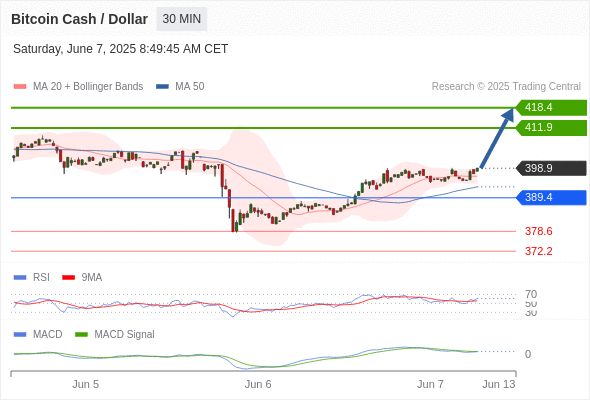This screenshot has width=590, height=400.
Task: Click the red 9MA legend swatch
Action: click(68, 278)
